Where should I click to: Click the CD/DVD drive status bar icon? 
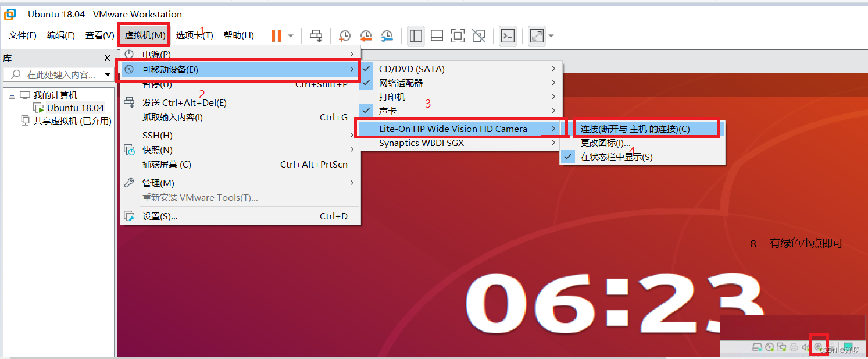[769, 348]
